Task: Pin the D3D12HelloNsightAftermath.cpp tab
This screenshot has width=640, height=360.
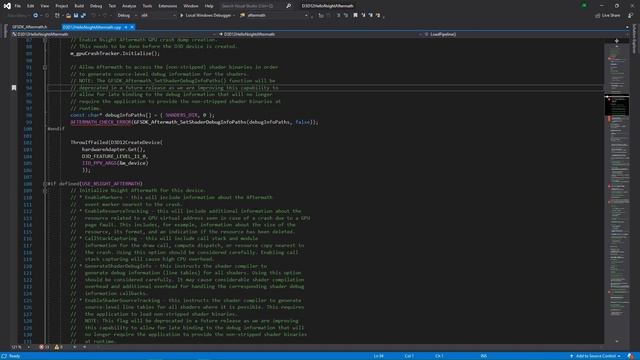Action: coord(126,27)
